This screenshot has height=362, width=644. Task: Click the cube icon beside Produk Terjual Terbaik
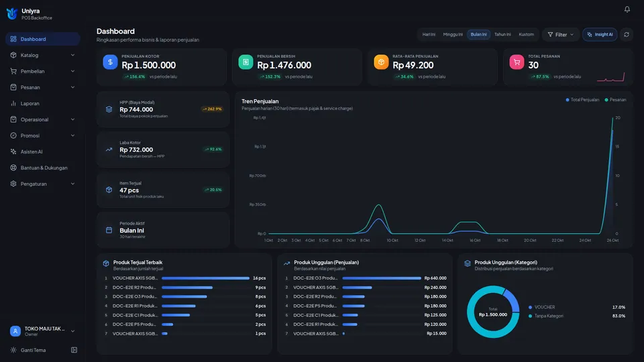tap(106, 263)
